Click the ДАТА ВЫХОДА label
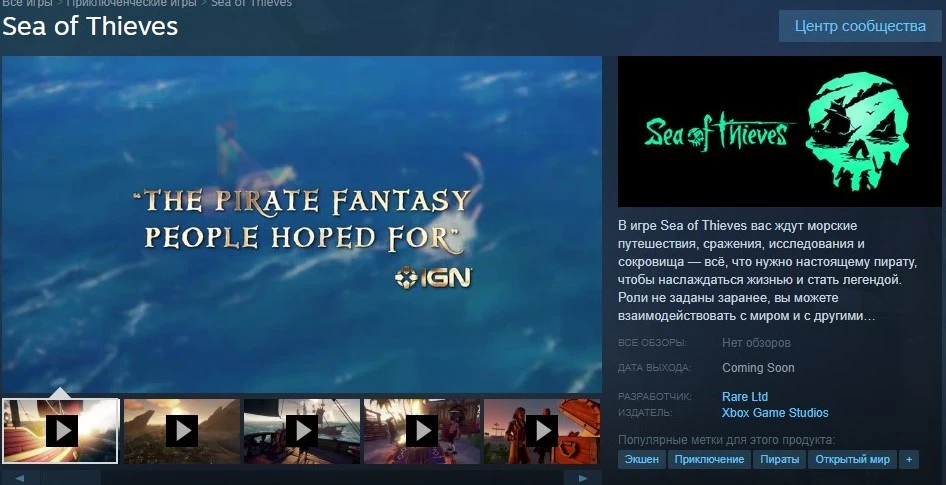Screen dimensions: 946x485 (654, 367)
